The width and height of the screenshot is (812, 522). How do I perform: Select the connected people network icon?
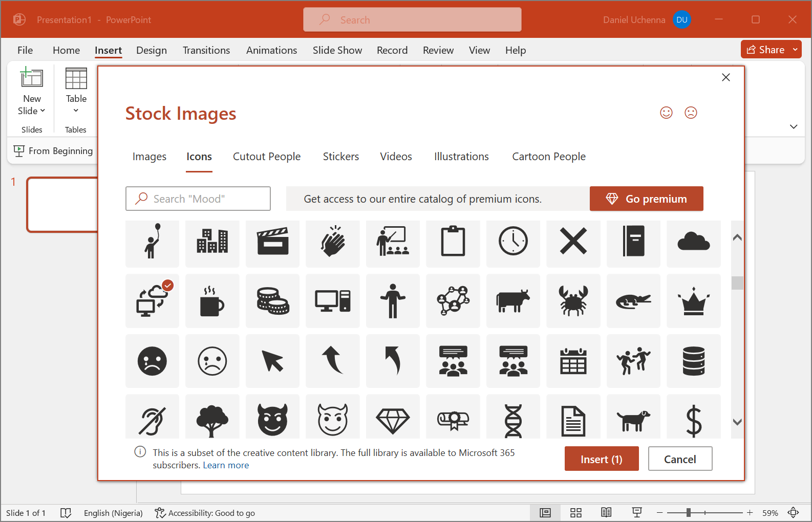click(x=453, y=301)
